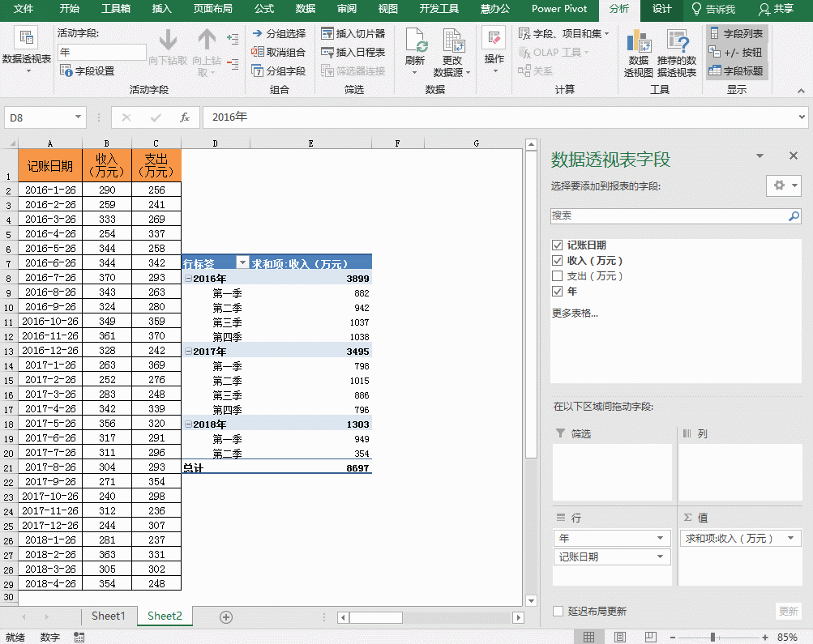Switch to page break preview icon
Image resolution: width=813 pixels, height=644 pixels.
(651, 637)
